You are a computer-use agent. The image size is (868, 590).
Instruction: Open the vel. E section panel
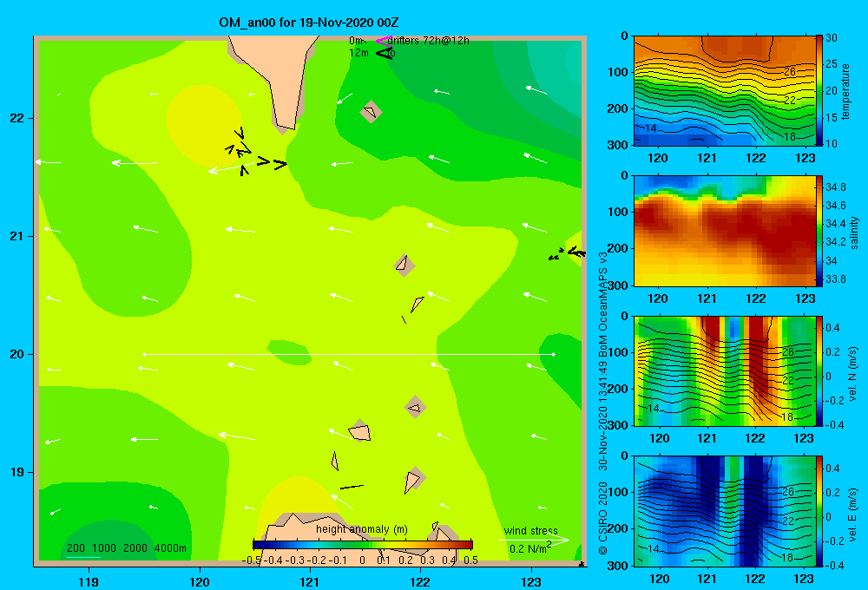pos(725,511)
